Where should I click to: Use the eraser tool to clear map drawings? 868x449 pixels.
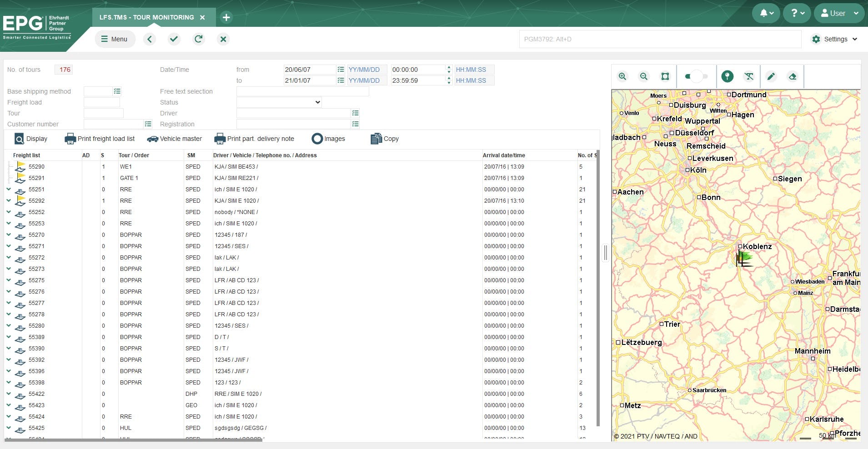click(x=793, y=76)
